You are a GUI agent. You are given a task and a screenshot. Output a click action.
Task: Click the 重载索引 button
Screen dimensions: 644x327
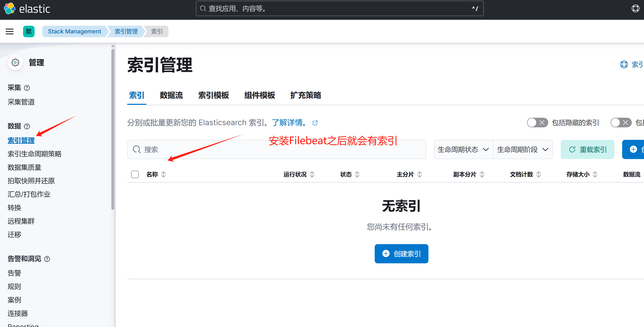click(587, 150)
